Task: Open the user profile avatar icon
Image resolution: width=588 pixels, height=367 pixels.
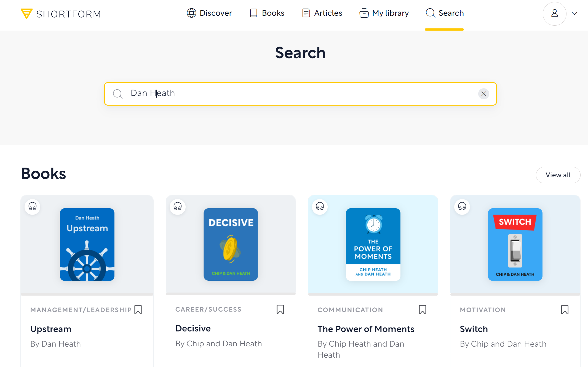Action: point(554,14)
